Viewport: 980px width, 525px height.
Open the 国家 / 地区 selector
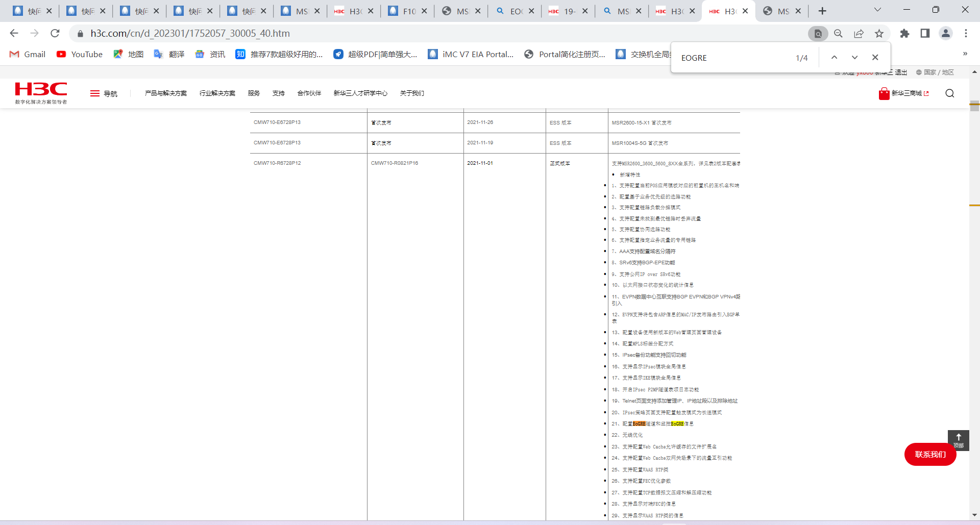coord(935,72)
